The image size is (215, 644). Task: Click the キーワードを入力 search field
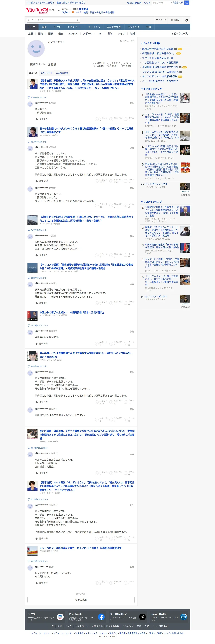click(x=51, y=20)
